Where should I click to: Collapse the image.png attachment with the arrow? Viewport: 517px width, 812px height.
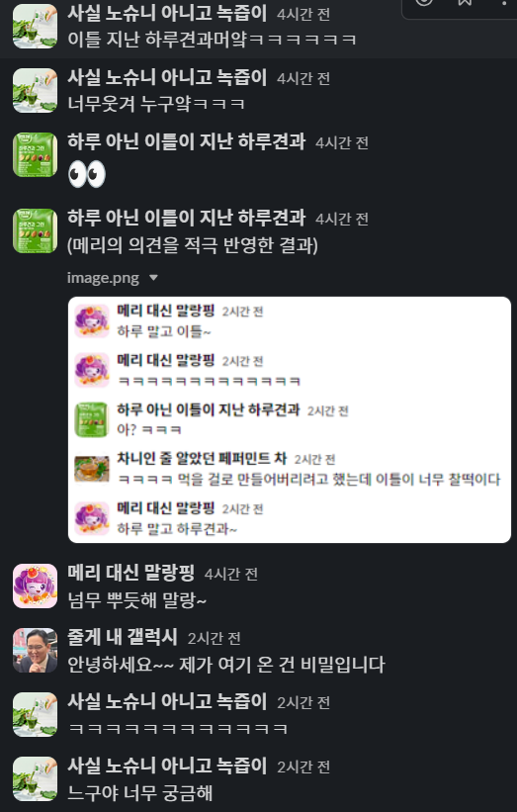pos(153,278)
